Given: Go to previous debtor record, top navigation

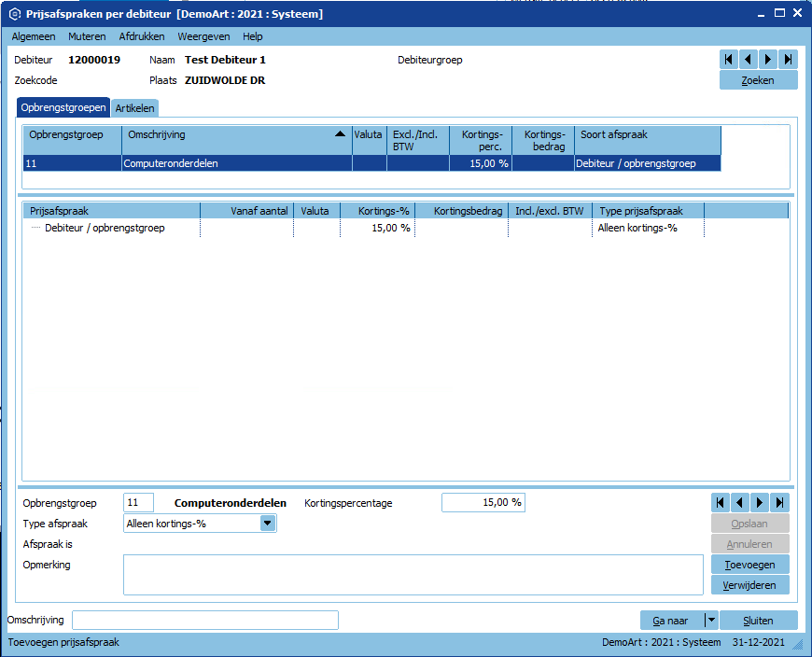Looking at the screenshot, I should point(749,59).
